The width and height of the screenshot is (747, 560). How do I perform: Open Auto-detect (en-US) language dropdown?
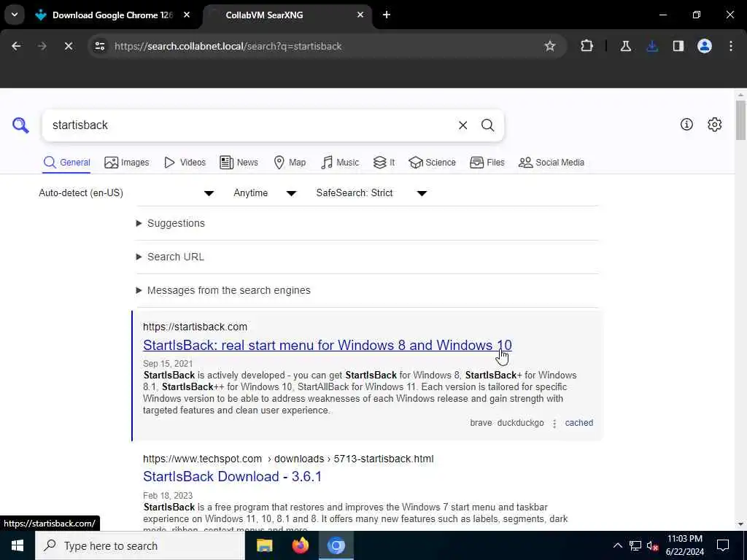point(126,192)
